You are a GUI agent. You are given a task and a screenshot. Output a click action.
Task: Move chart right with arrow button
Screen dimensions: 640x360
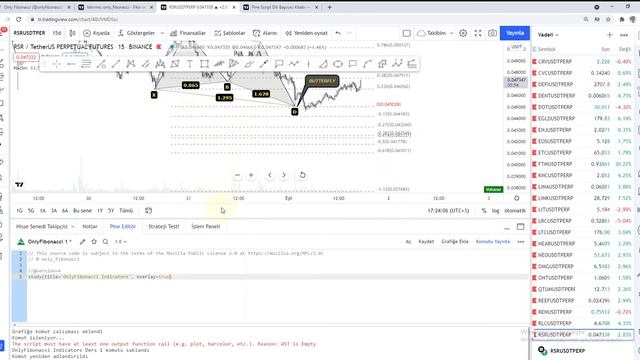click(x=284, y=175)
